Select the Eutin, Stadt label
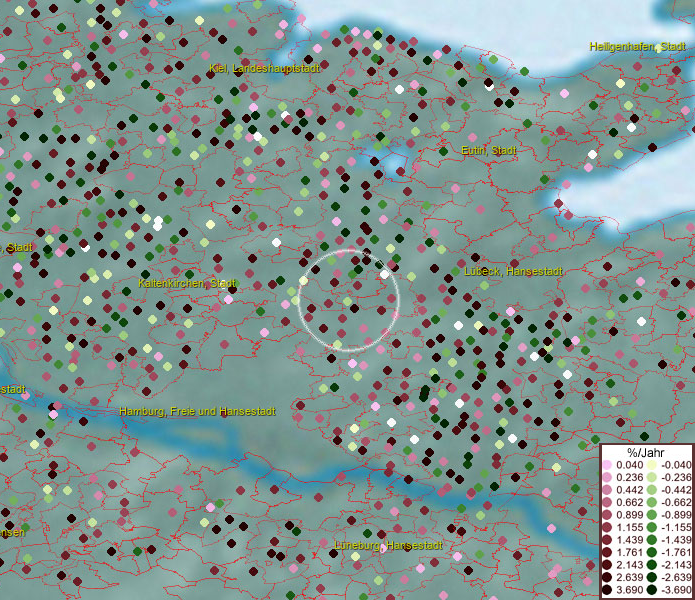Screen dimensions: 695x600 pyautogui.click(x=488, y=151)
